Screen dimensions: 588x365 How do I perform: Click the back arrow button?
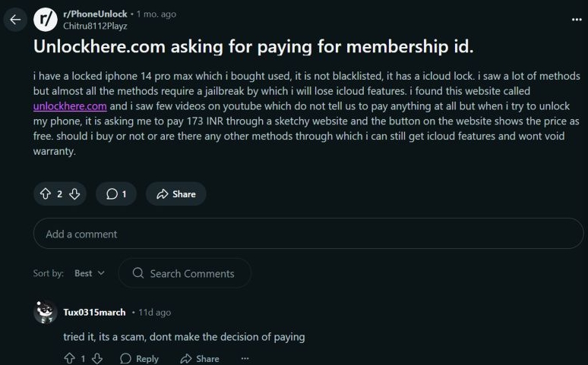pos(14,20)
